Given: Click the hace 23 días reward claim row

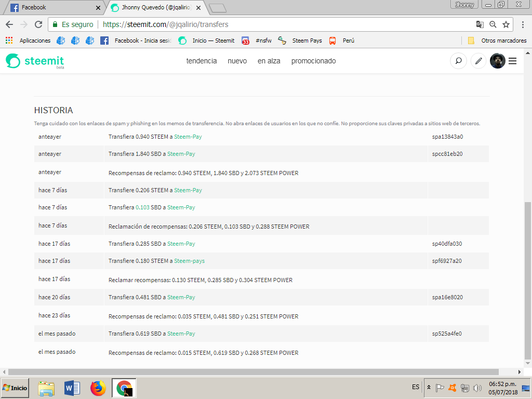Looking at the screenshot, I should pos(261,316).
